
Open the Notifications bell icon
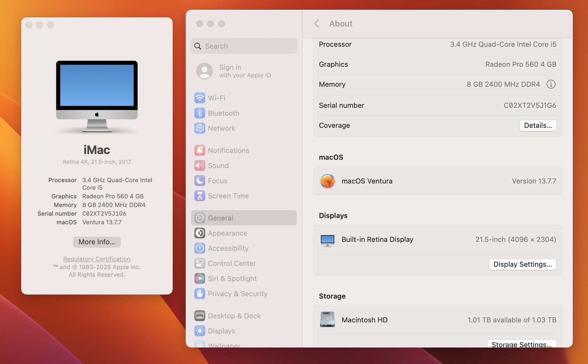(x=200, y=150)
